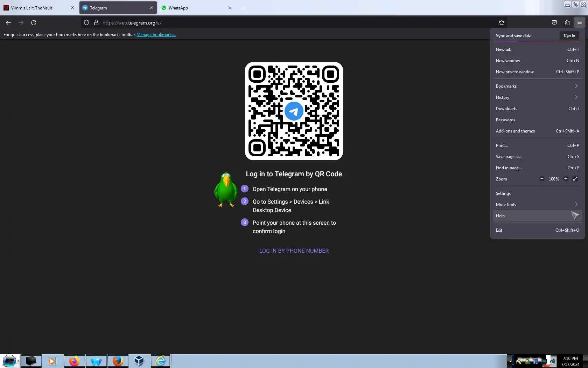Click LOG IN BY PHONE NUMBER
Screen dimensions: 588x368
[294, 251]
